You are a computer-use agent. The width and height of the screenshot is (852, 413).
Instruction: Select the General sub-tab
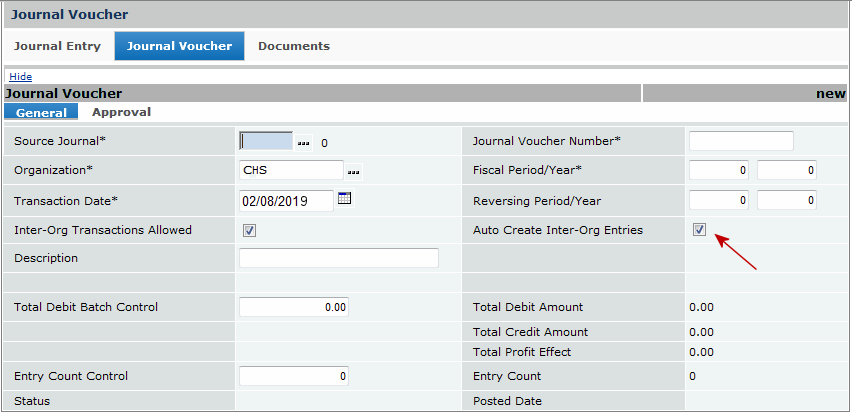pos(41,113)
